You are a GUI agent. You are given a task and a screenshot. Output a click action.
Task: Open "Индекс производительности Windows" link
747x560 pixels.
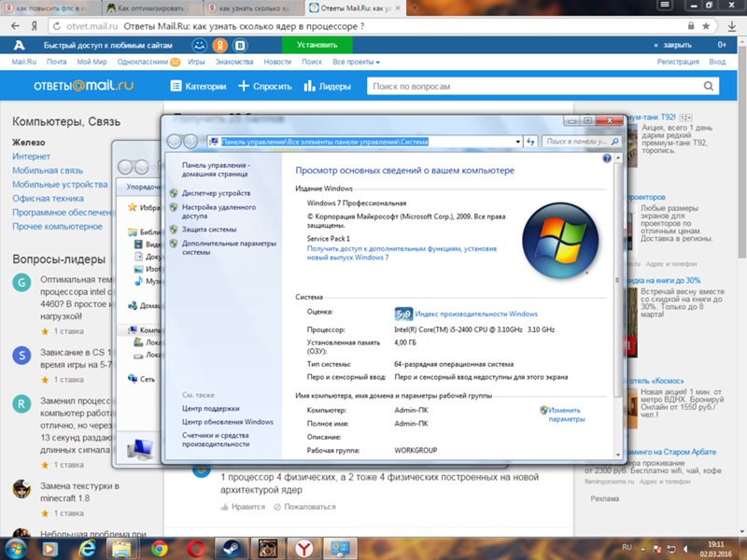pos(476,315)
